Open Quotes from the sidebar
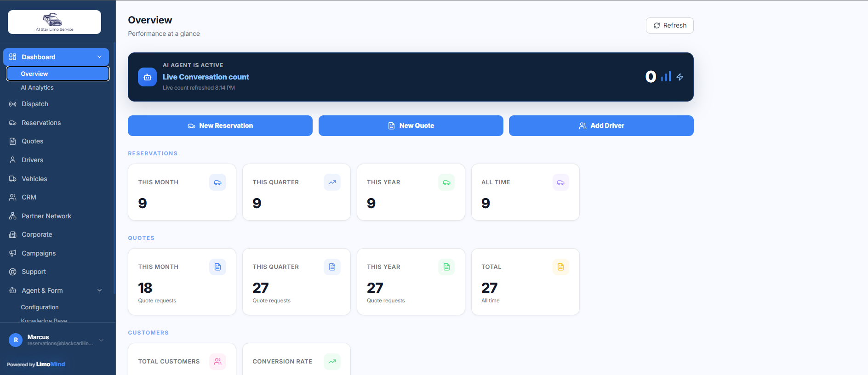The height and width of the screenshot is (375, 868). pos(33,141)
